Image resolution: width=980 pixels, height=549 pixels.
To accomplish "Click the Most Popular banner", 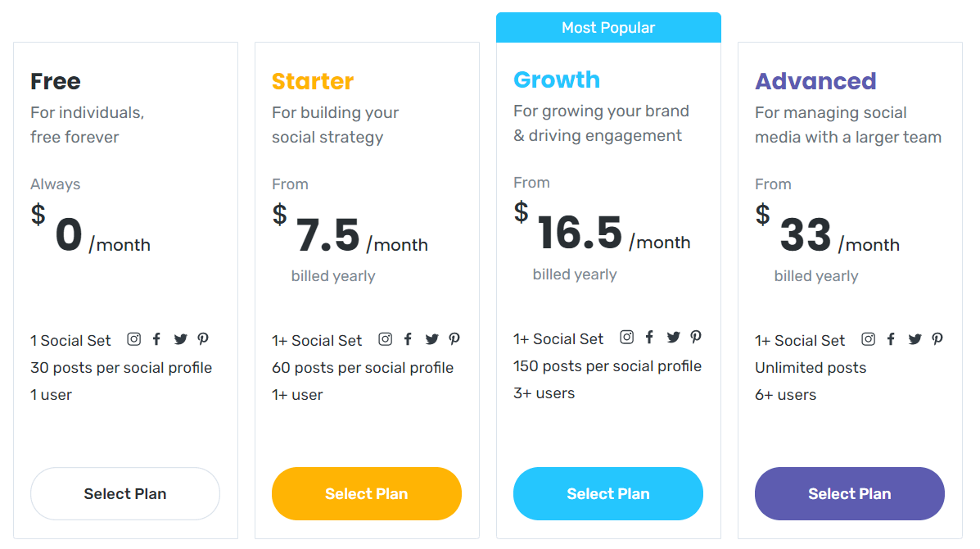I will tap(609, 28).
